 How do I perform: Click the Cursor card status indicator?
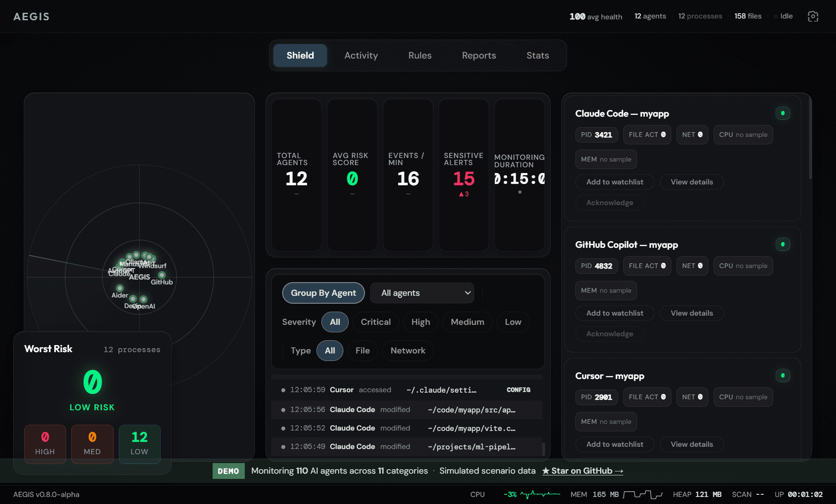(783, 375)
